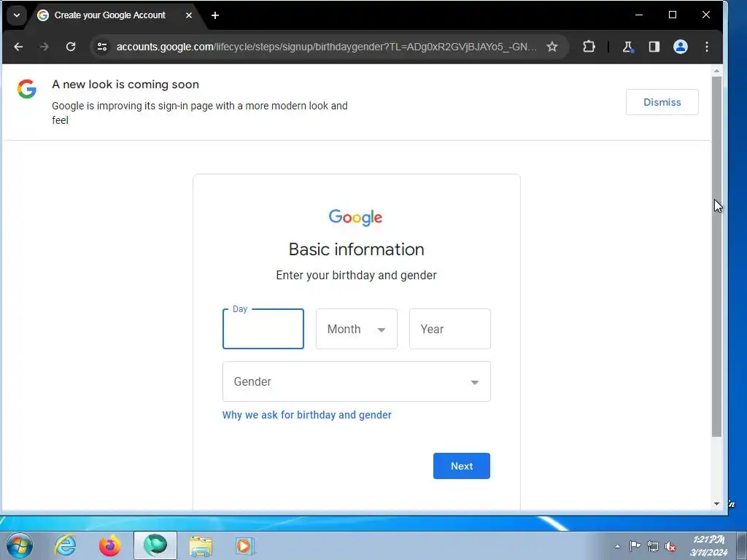The height and width of the screenshot is (560, 747).
Task: Click into the Year field
Action: [449, 329]
